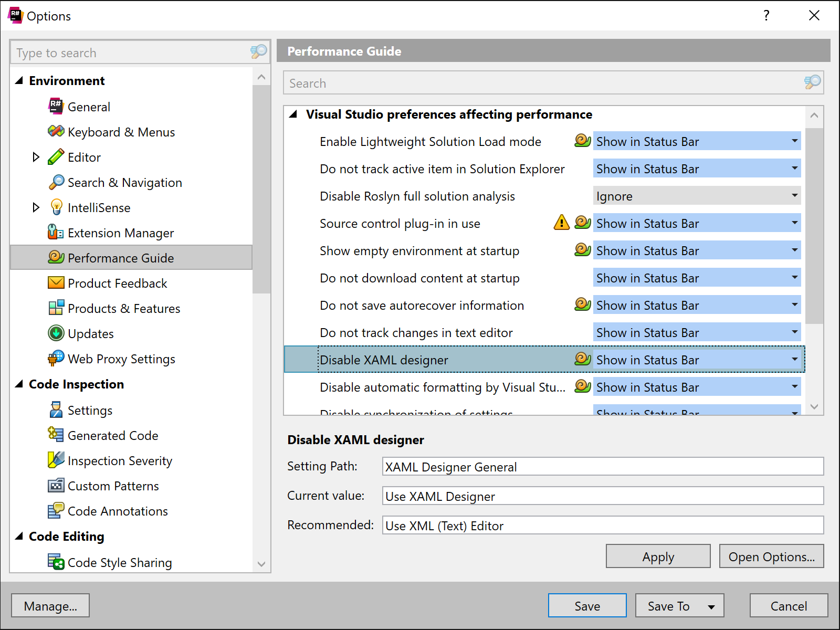The width and height of the screenshot is (840, 630).
Task: Expand the IntelliSense tree node
Action: 36,207
